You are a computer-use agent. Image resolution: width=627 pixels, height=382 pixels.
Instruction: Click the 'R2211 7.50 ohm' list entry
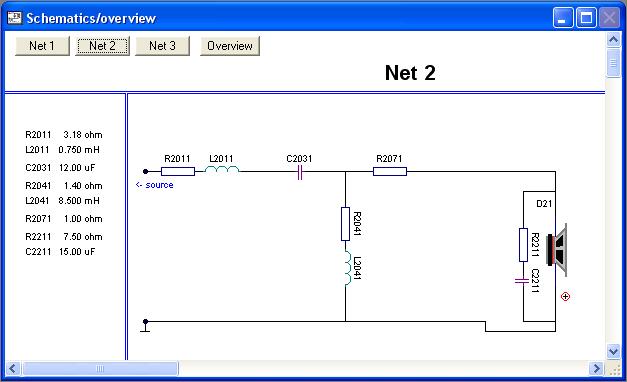click(x=64, y=236)
